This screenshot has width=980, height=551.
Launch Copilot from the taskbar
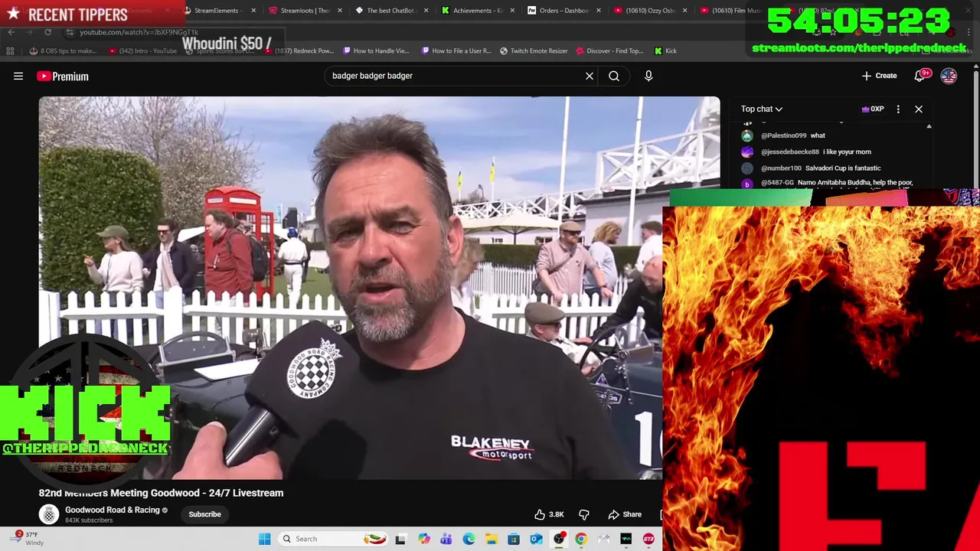point(423,539)
